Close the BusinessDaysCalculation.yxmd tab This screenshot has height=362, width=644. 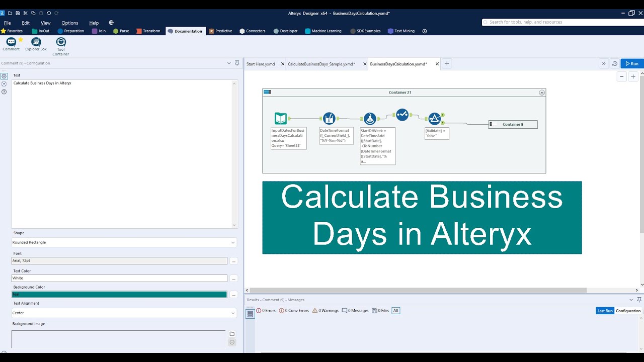[x=437, y=64]
